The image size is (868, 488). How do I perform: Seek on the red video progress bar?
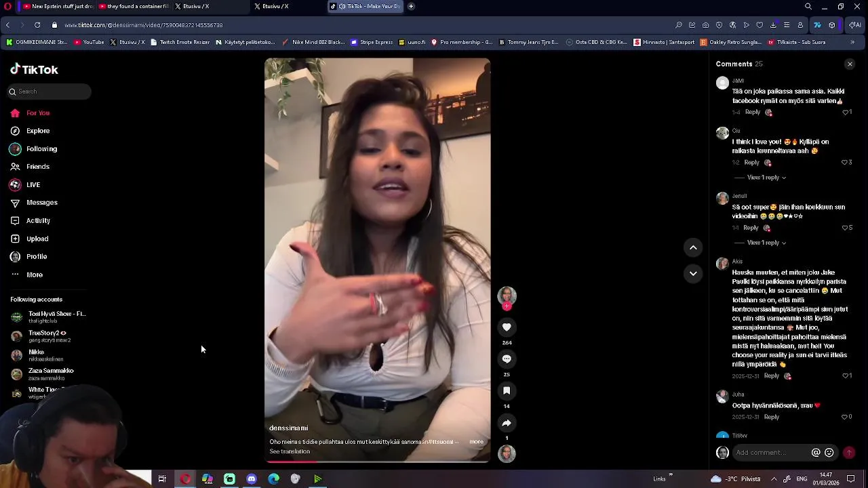377,462
